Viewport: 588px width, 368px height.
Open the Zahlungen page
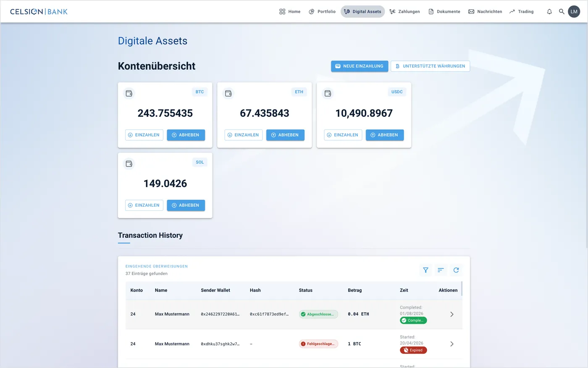(x=404, y=11)
